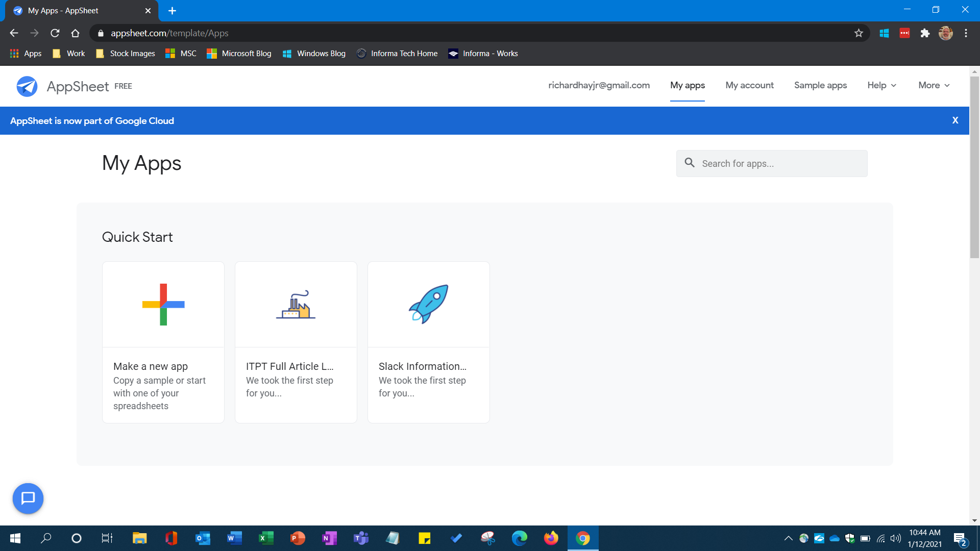
Task: Click the AppSheet logo icon
Action: 28,86
